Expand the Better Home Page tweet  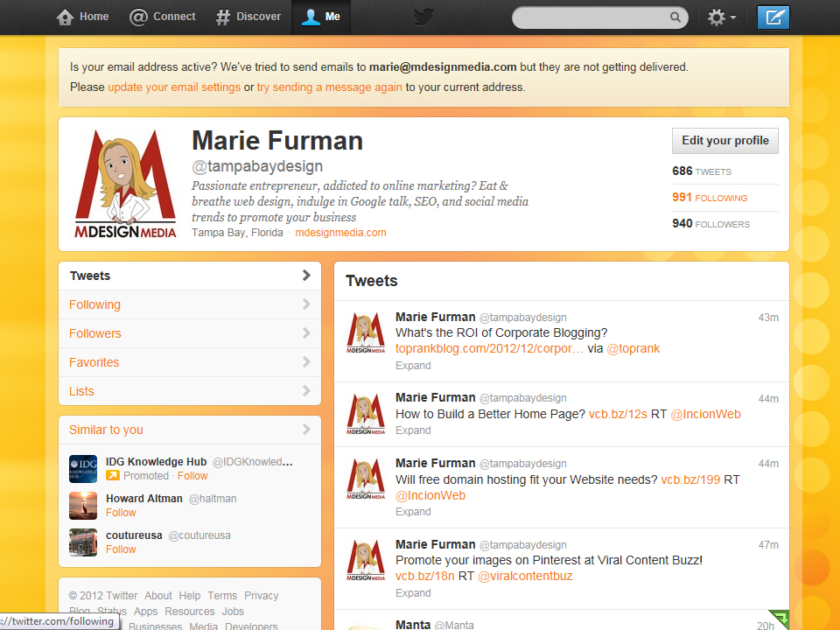point(413,430)
